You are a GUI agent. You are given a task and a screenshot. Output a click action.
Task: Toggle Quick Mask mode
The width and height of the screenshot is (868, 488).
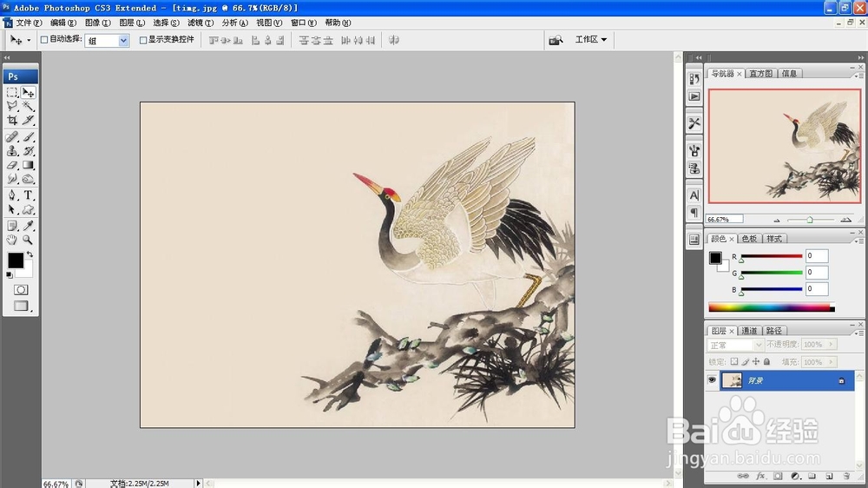pos(21,290)
